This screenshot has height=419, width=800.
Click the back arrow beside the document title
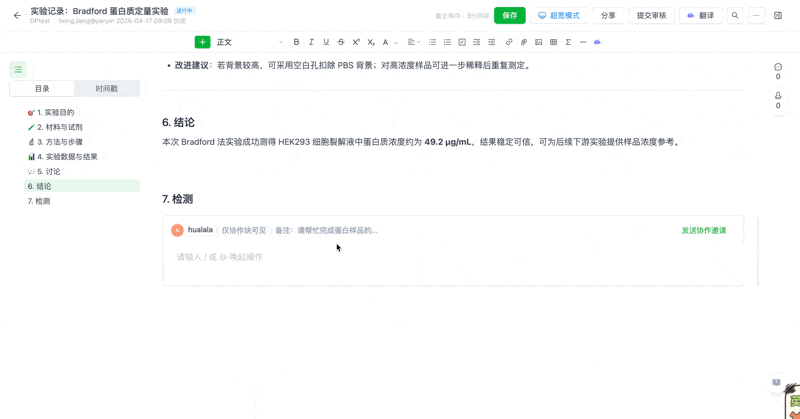point(17,16)
